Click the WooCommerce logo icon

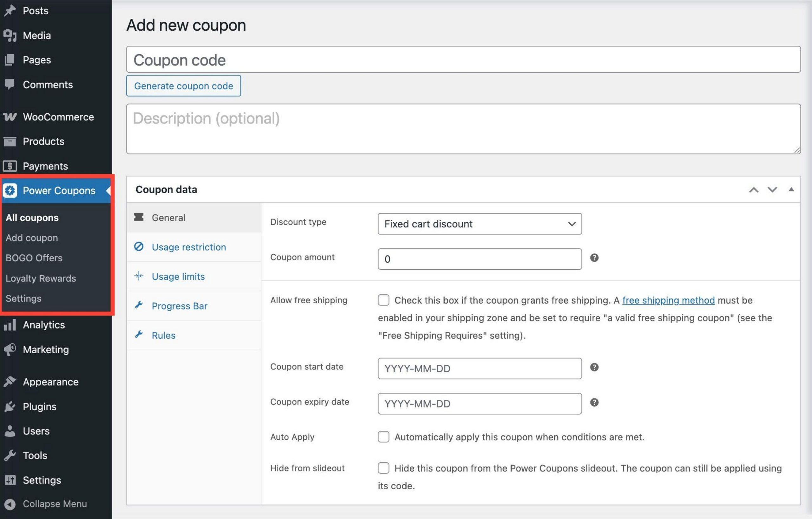(10, 117)
